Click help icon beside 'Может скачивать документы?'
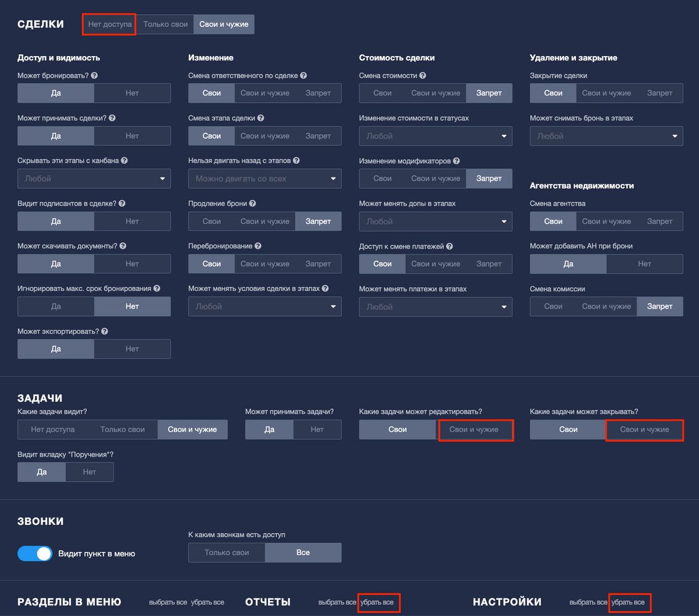 tap(123, 246)
